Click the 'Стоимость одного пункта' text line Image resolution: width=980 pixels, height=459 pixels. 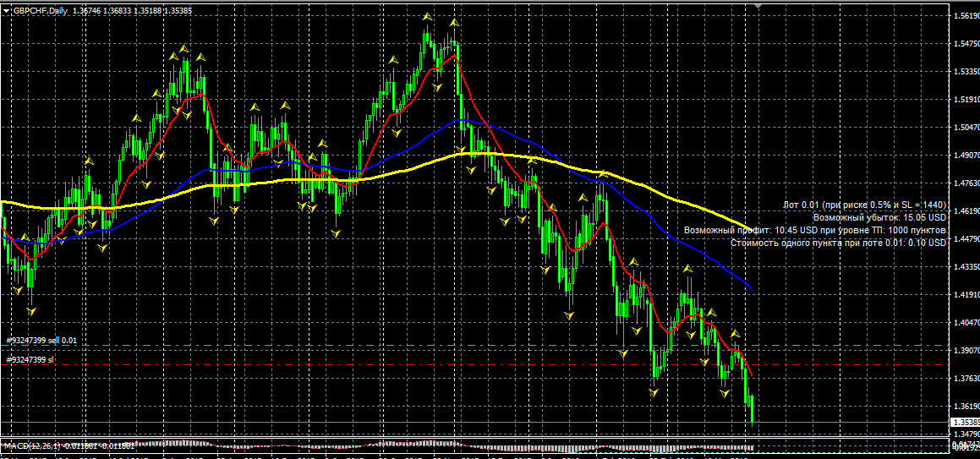tap(839, 243)
